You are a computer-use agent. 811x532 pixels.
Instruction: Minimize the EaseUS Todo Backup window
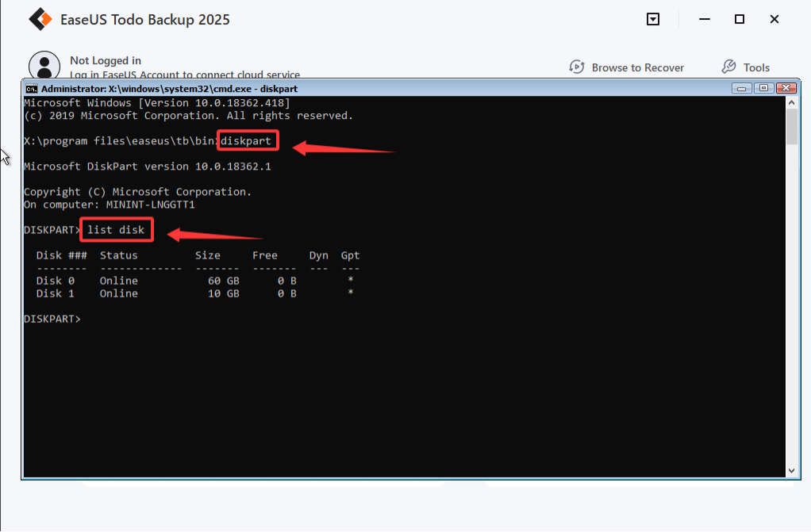pos(705,19)
